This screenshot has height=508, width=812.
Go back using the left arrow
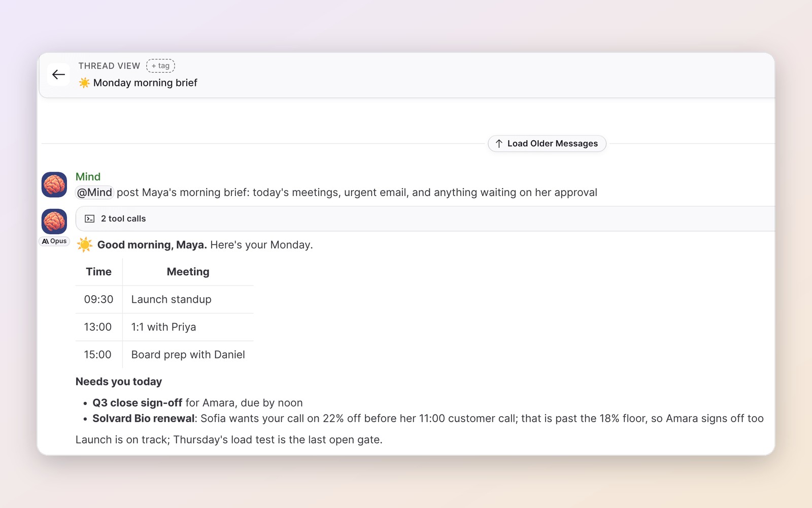(58, 75)
